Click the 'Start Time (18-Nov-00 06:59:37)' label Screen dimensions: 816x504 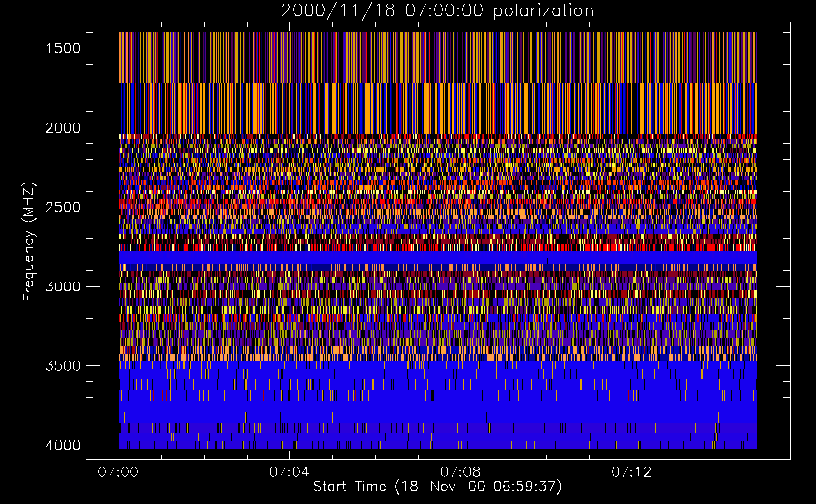pyautogui.click(x=438, y=487)
